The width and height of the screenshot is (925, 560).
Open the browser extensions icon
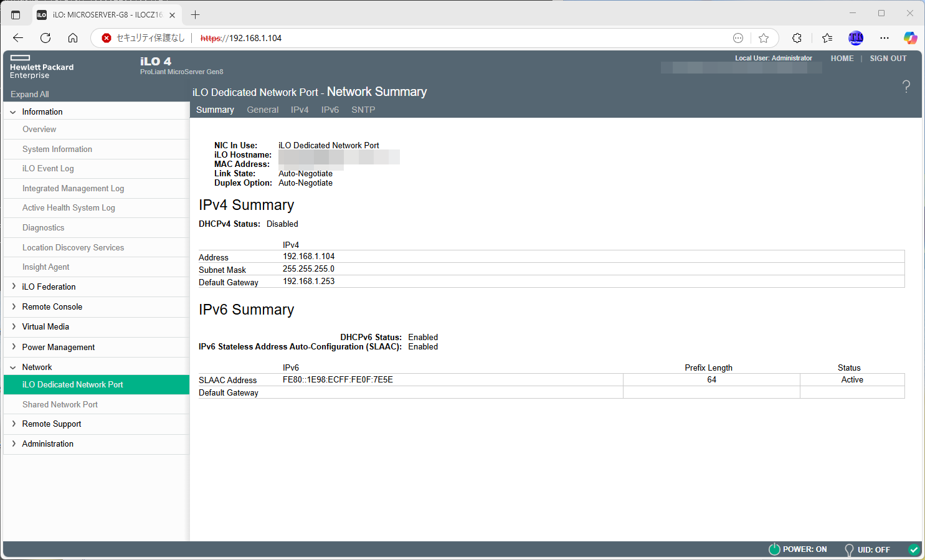[x=797, y=38]
